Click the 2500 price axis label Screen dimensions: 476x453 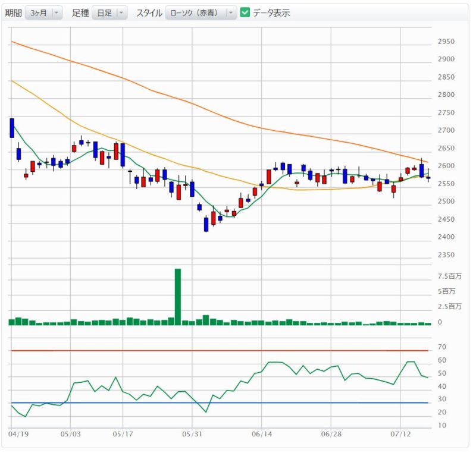446,202
